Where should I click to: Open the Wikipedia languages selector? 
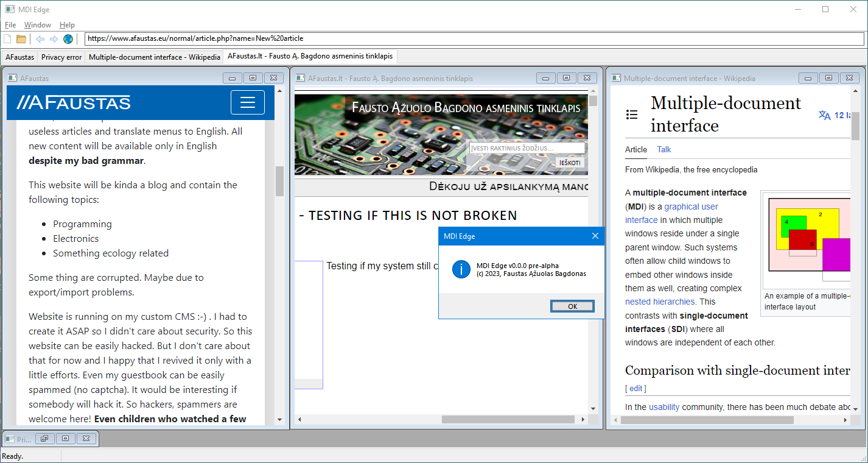coord(834,115)
